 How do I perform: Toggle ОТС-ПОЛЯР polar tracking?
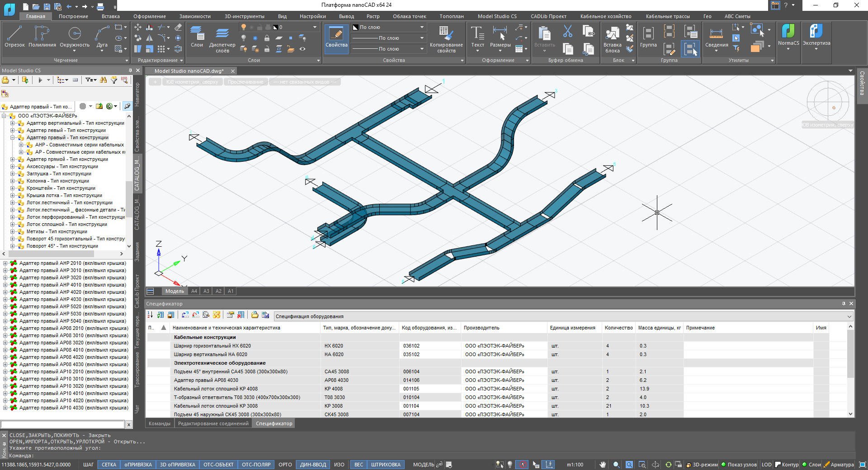(x=256, y=465)
